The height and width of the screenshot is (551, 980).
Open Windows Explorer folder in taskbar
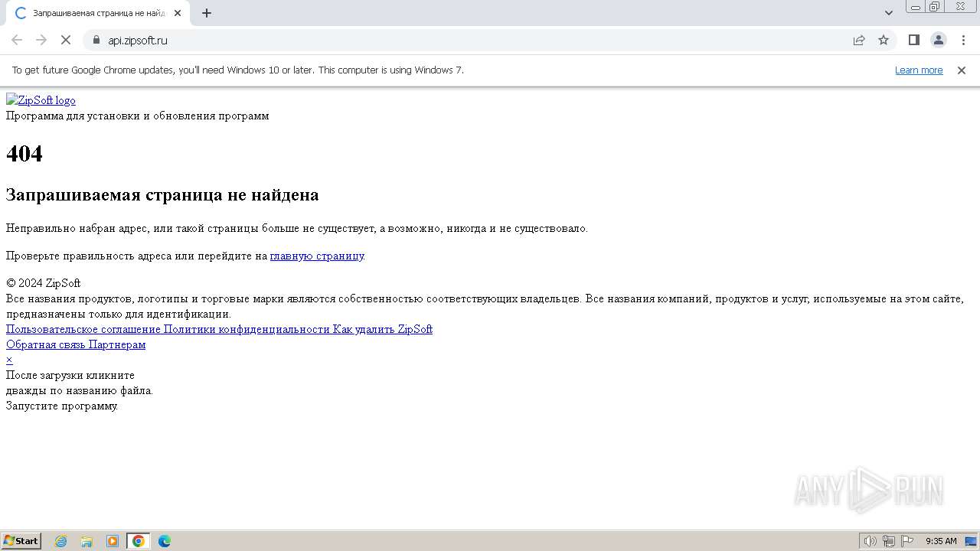click(87, 541)
